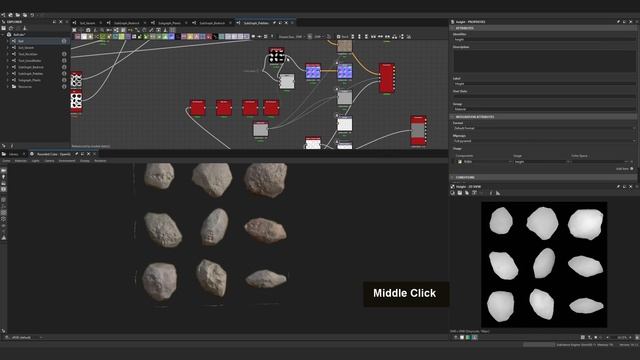Expand the Soil_Variant tree item
The width and height of the screenshot is (640, 360).
[8, 47]
